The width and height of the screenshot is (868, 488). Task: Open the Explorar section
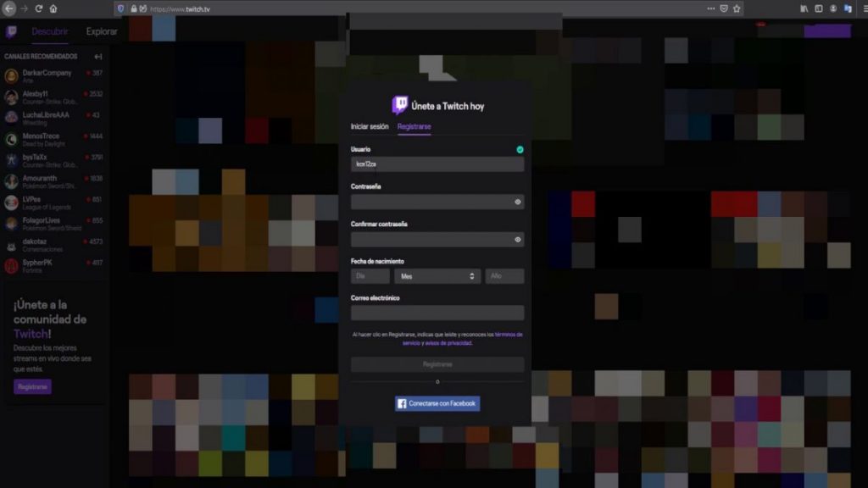point(102,30)
